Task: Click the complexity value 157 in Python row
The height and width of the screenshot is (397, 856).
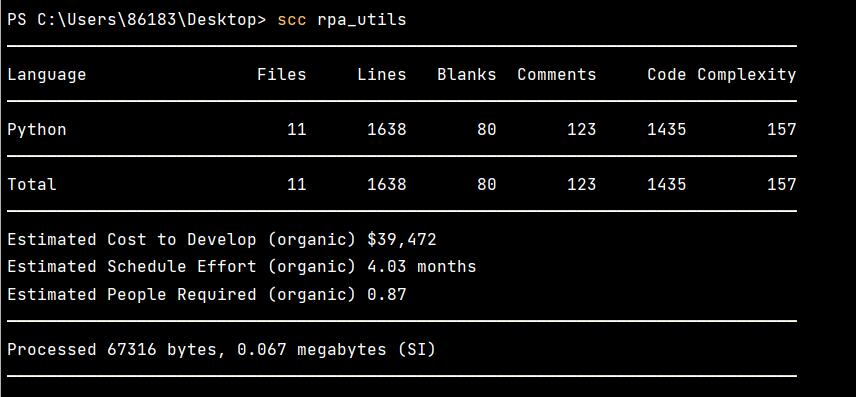Action: click(781, 129)
